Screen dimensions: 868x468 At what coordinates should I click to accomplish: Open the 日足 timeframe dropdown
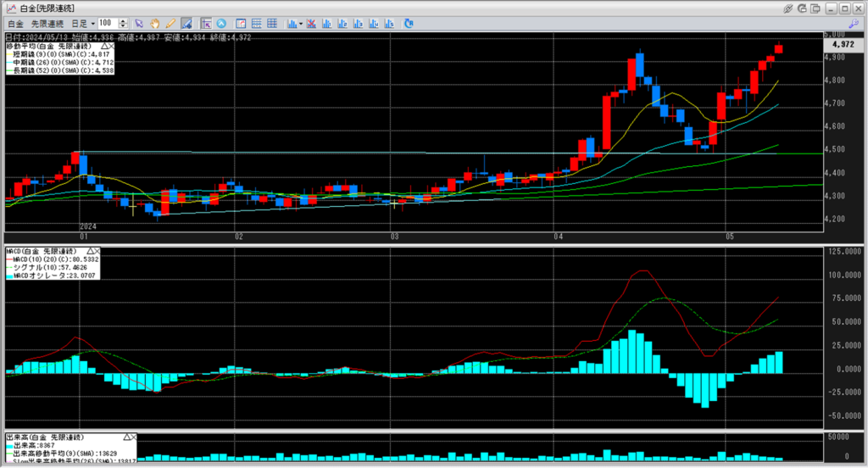(x=80, y=23)
